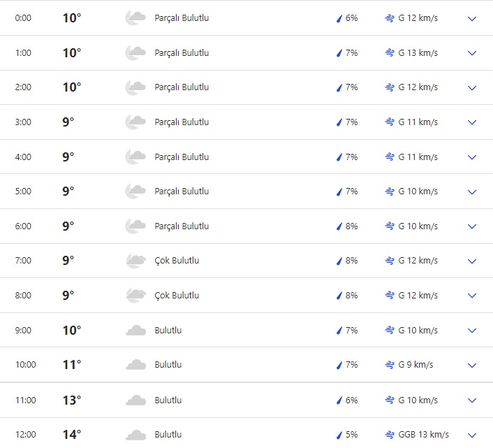This screenshot has height=448, width=493.
Task: Expand the 10:00 forecast with the down arrow
Action: tap(472, 366)
